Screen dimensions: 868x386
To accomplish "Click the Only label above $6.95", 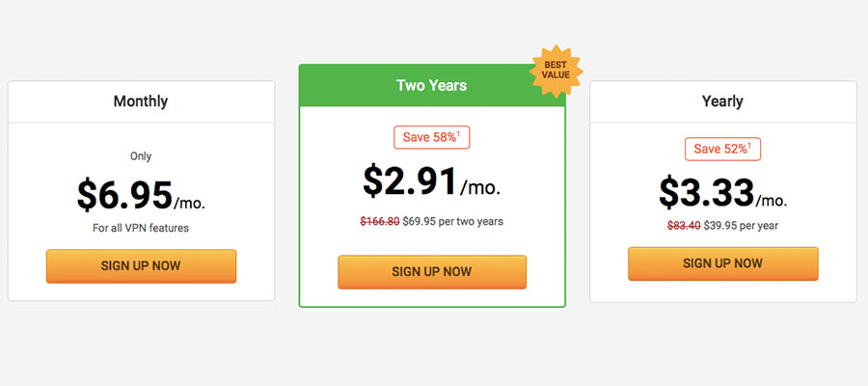I will click(x=141, y=156).
